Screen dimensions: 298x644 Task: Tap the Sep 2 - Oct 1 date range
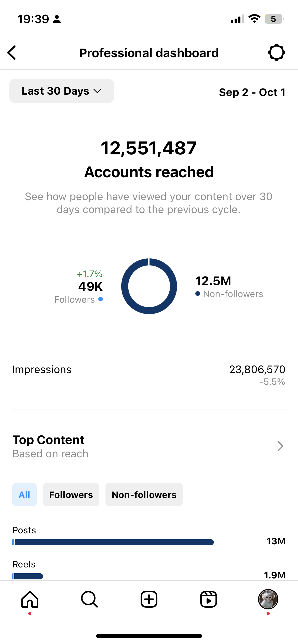pos(252,92)
